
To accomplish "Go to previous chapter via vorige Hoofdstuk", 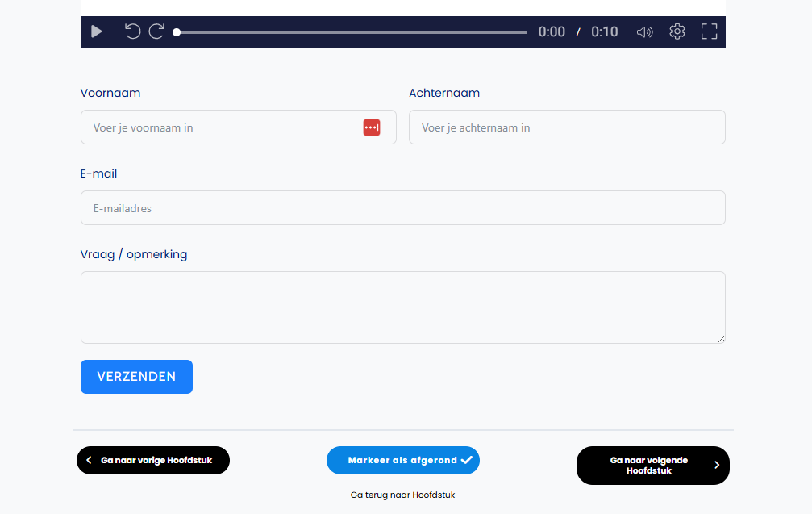I will point(153,460).
